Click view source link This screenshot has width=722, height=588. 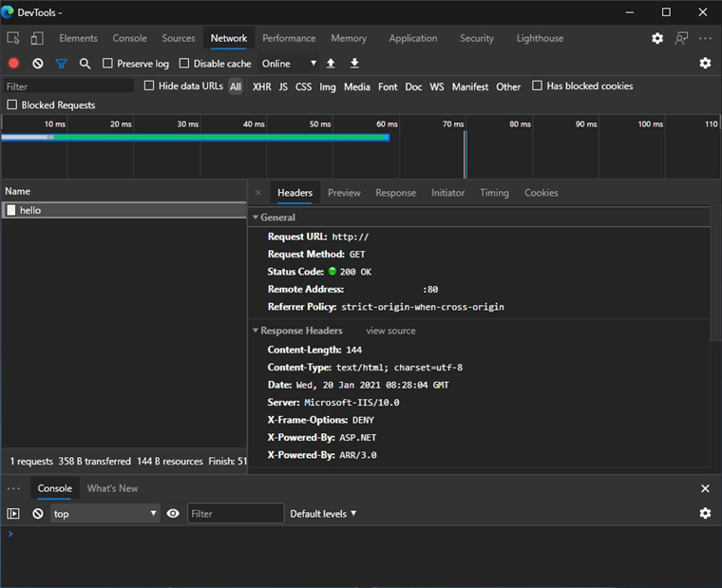[x=390, y=331]
